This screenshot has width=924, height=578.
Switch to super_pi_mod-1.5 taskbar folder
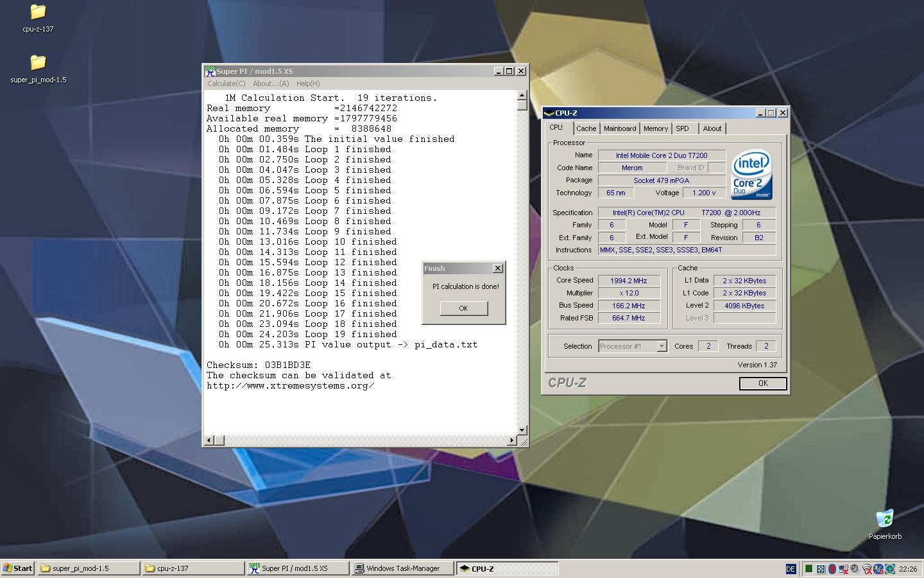[89, 568]
